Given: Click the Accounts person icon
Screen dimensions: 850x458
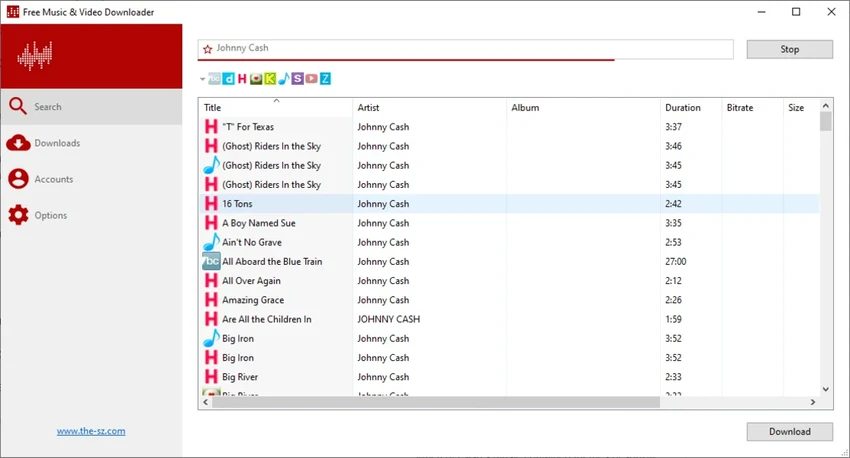Looking at the screenshot, I should tap(18, 178).
